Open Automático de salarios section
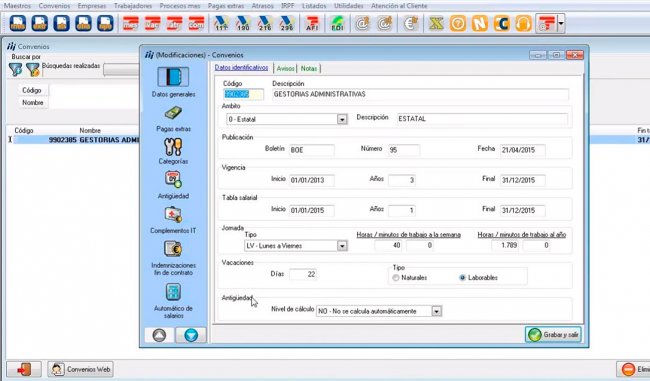650x381 pixels. point(173,301)
